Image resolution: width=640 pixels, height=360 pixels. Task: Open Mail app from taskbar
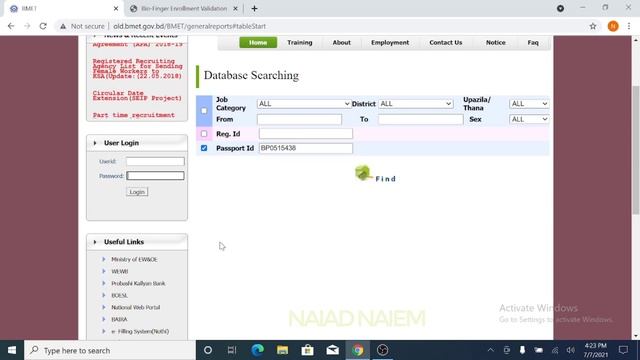[333, 350]
